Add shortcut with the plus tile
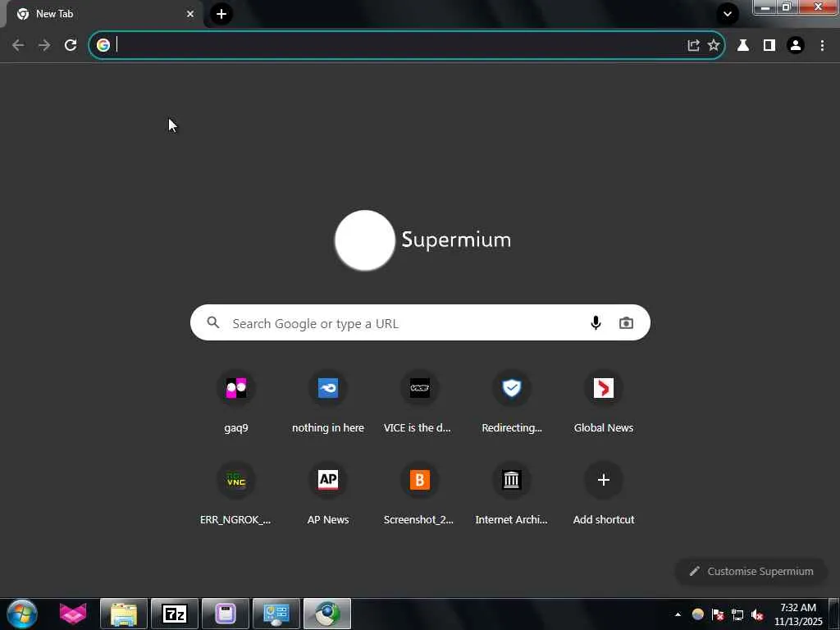Screen dimensions: 840x630 pos(604,493)
